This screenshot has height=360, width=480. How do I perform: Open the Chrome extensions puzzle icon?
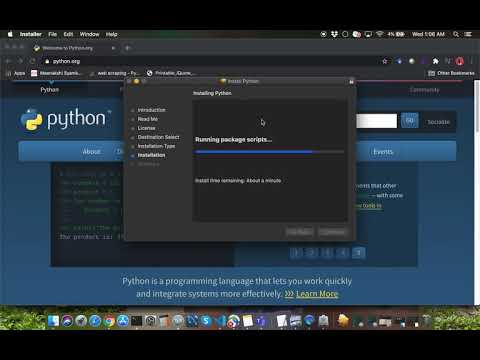436,61
